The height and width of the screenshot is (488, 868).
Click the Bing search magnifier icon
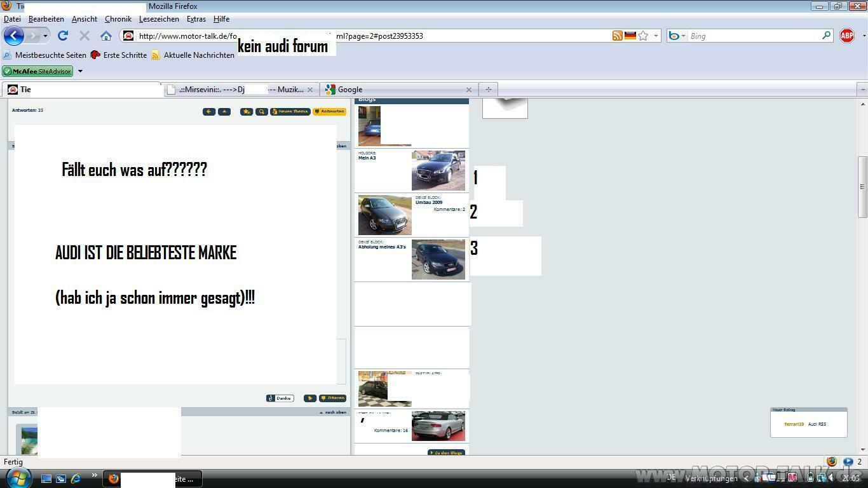pos(826,36)
